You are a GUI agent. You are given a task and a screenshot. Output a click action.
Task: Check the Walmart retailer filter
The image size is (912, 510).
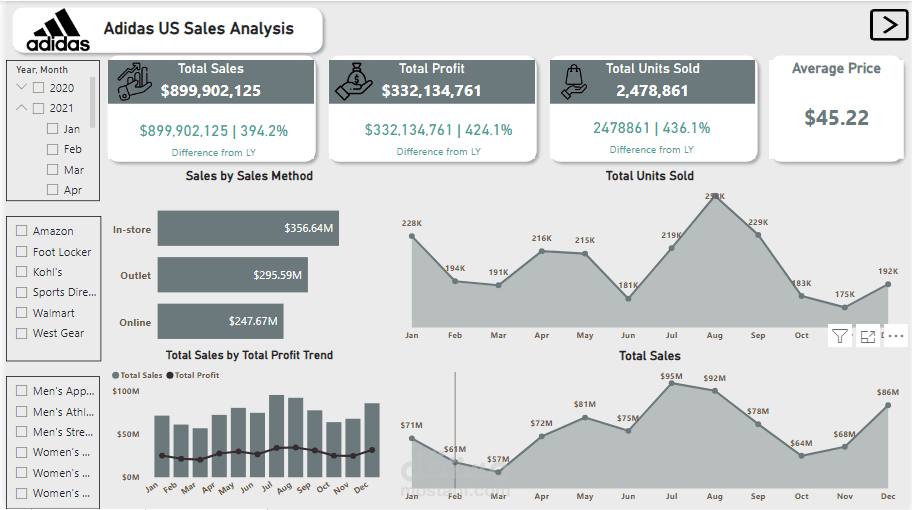(22, 312)
